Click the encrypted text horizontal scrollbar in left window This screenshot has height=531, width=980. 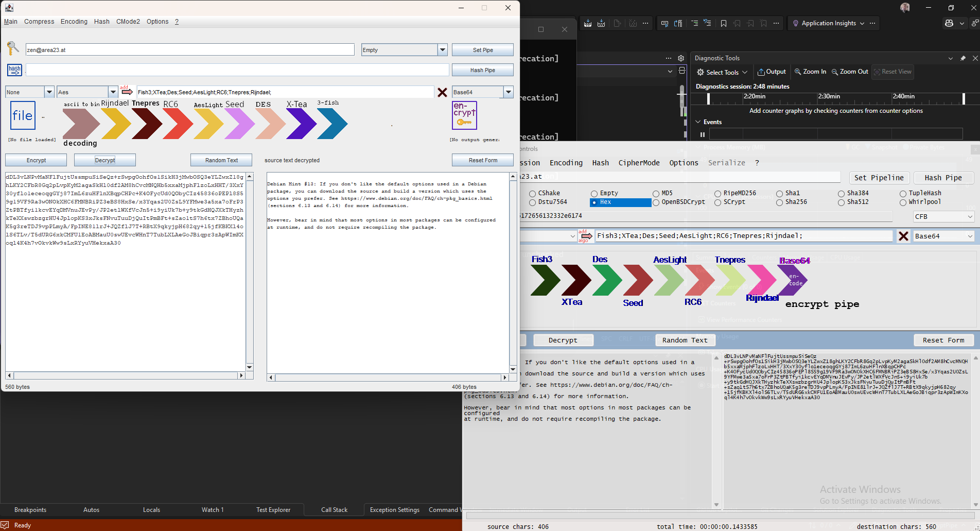[125, 375]
